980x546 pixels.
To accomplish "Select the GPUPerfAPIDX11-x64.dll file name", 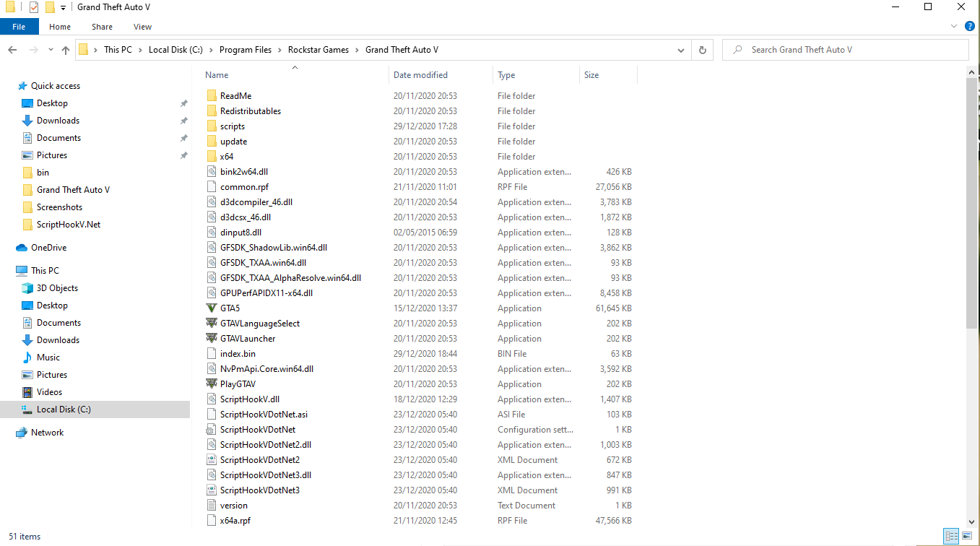I will (266, 293).
